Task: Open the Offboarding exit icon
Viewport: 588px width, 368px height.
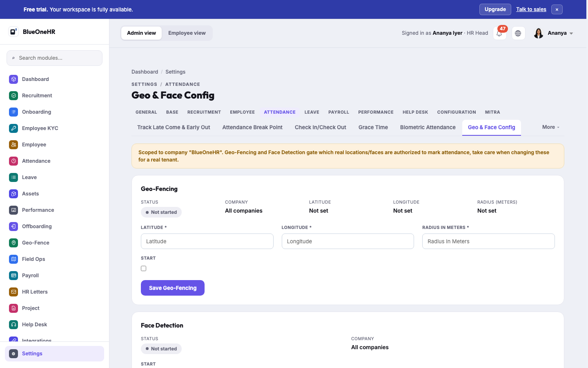Action: click(x=13, y=227)
